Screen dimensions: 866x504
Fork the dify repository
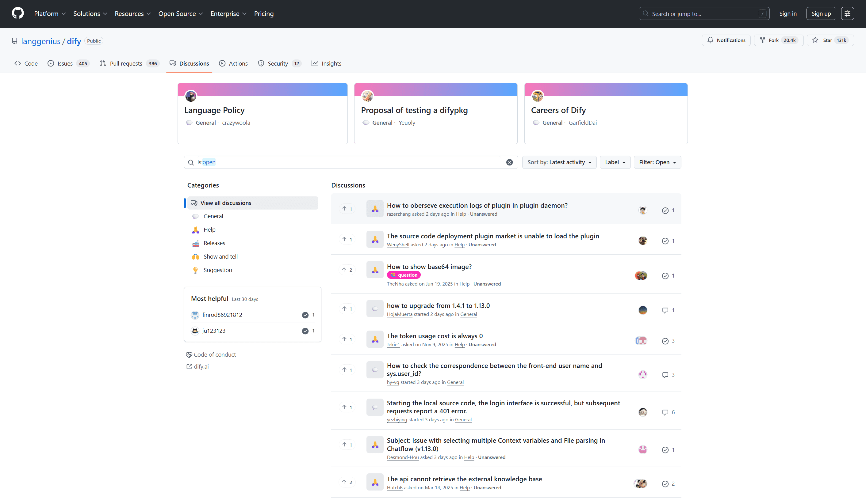pyautogui.click(x=778, y=40)
